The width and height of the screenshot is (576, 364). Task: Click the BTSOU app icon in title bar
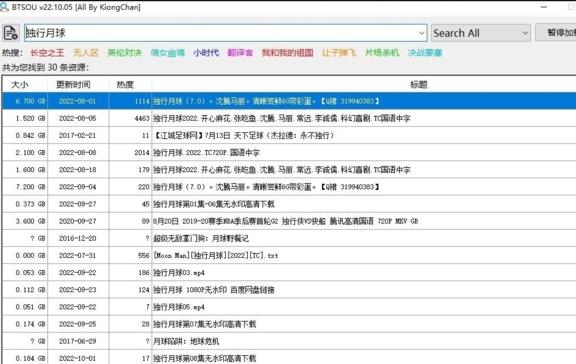point(4,7)
